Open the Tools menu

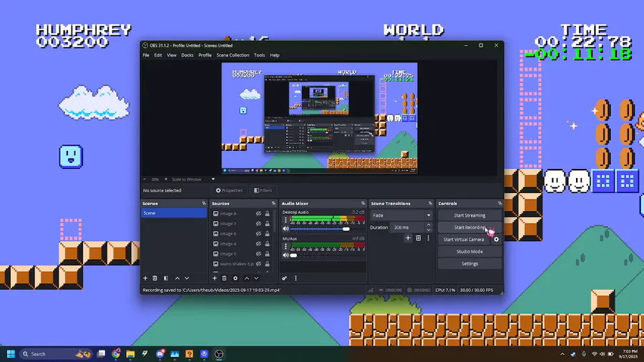pyautogui.click(x=259, y=55)
